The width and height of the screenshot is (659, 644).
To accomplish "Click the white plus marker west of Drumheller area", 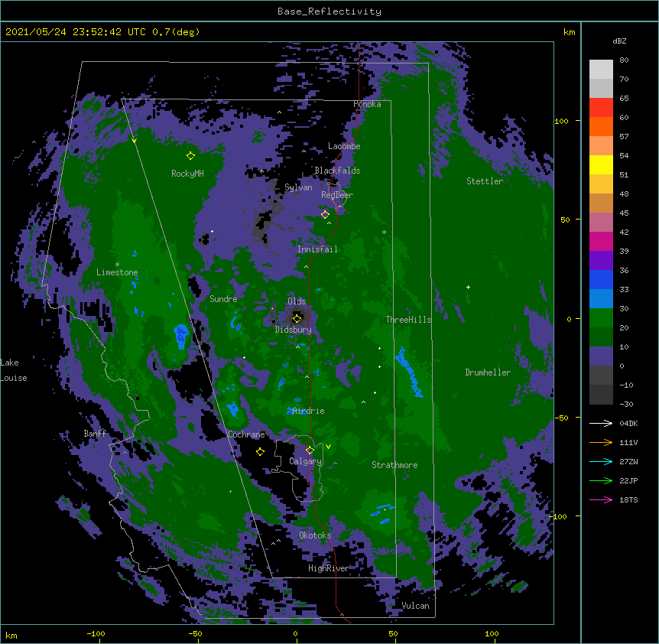I will point(468,287).
